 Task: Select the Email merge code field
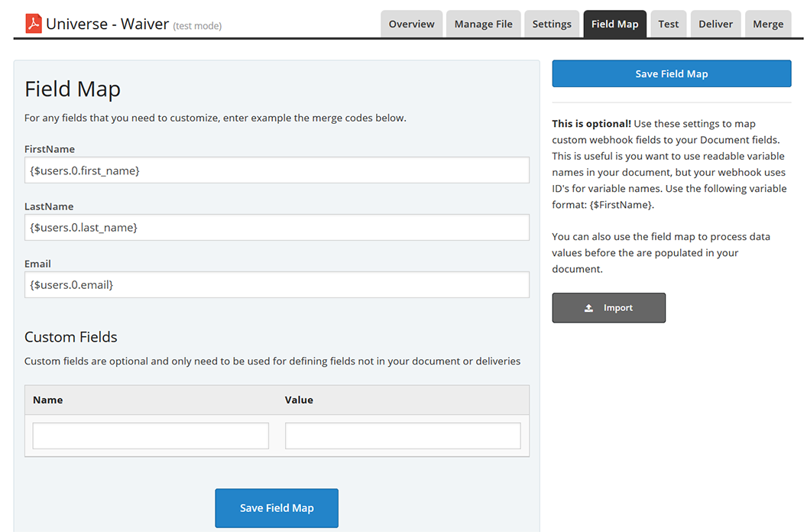tap(277, 285)
